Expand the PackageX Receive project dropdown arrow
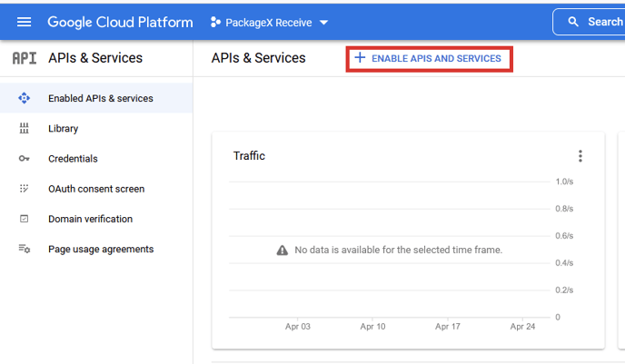The height and width of the screenshot is (364, 625). click(x=324, y=23)
